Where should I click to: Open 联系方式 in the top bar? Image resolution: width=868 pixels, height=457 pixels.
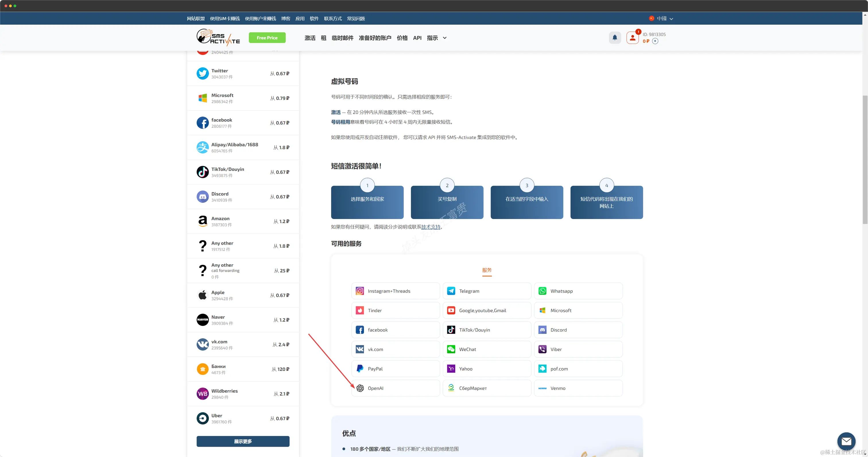point(333,19)
